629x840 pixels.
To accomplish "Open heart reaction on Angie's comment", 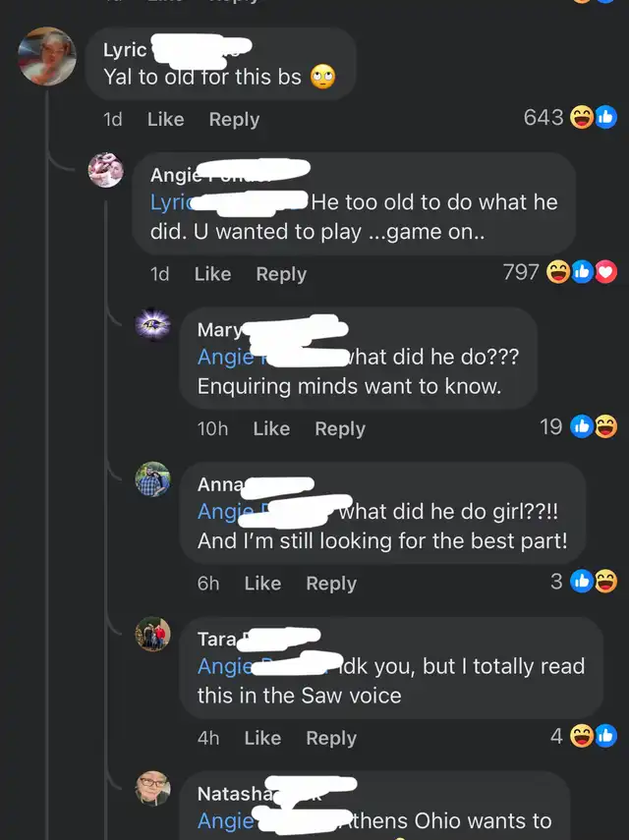I will (606, 273).
